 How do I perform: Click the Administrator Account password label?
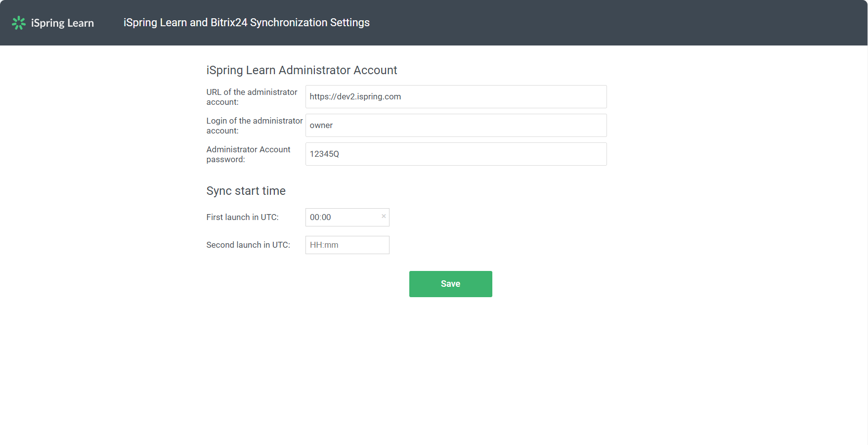(248, 154)
